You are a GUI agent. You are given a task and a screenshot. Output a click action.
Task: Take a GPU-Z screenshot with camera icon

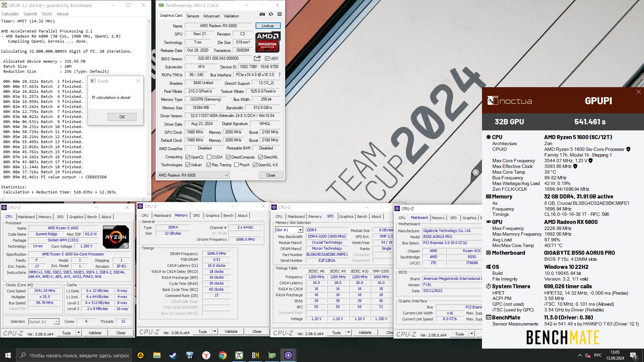262,14
